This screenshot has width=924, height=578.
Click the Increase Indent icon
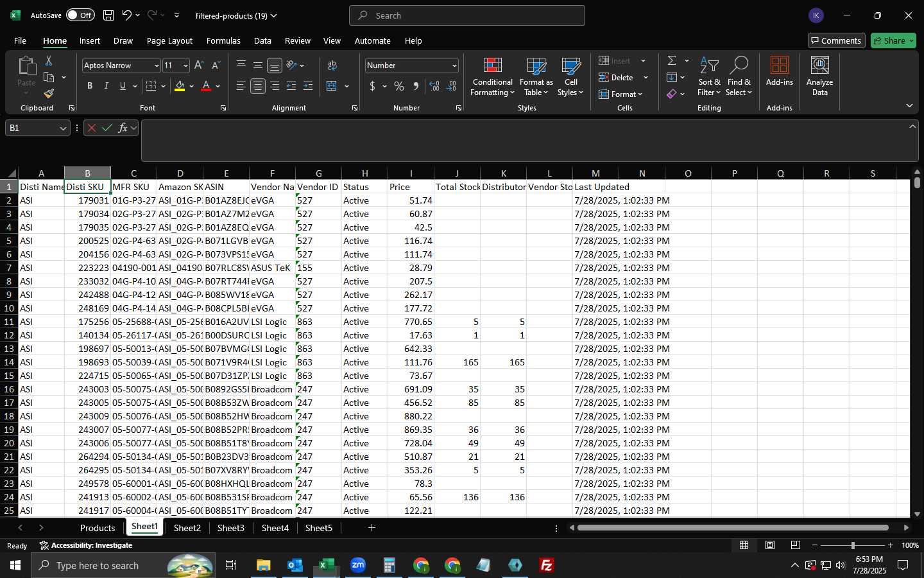tap(308, 86)
